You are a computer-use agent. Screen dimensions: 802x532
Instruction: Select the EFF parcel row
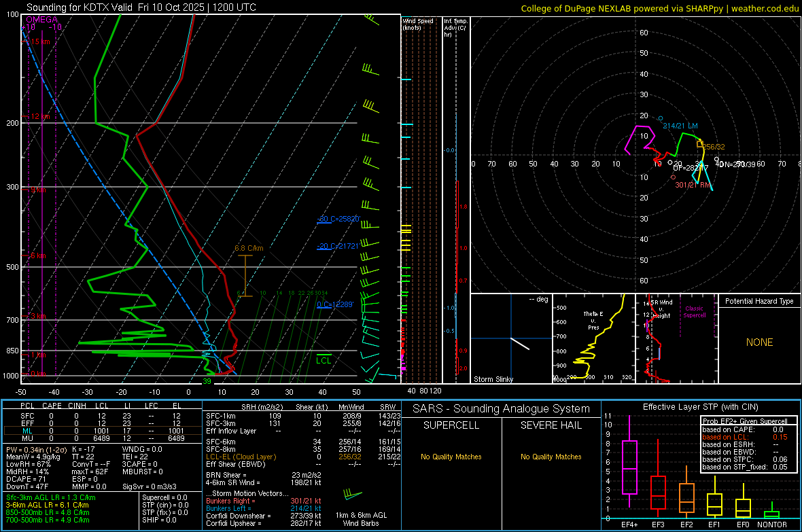tap(103, 423)
